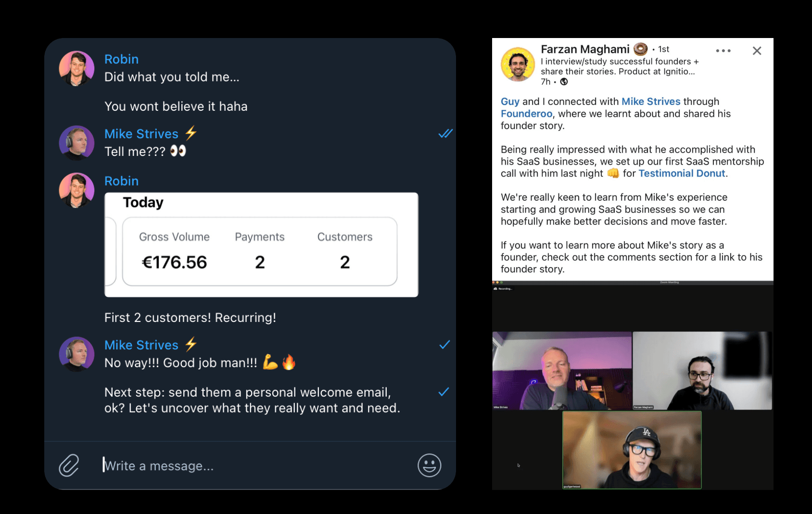812x514 pixels.
Task: Open the 'Guy' profile link
Action: [510, 102]
